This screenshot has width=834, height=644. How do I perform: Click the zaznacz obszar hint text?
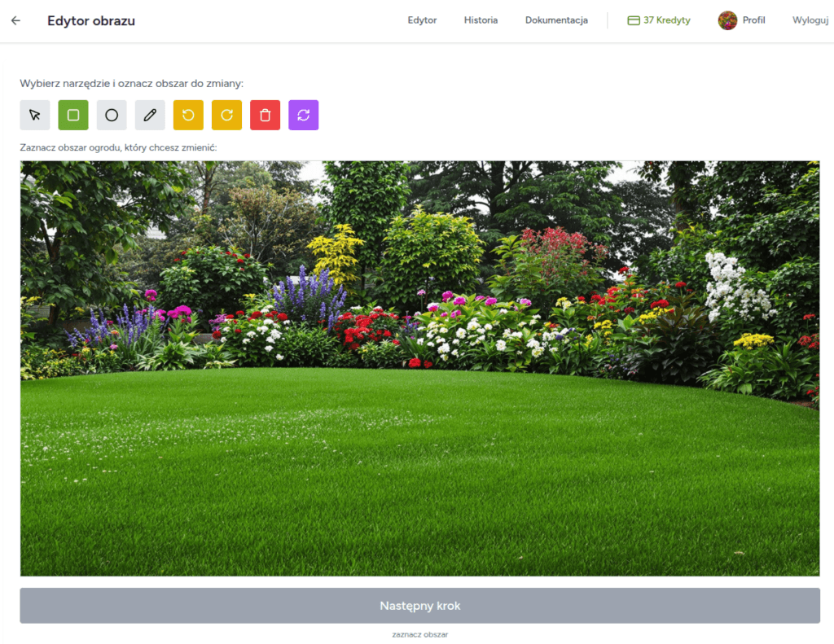click(x=419, y=634)
